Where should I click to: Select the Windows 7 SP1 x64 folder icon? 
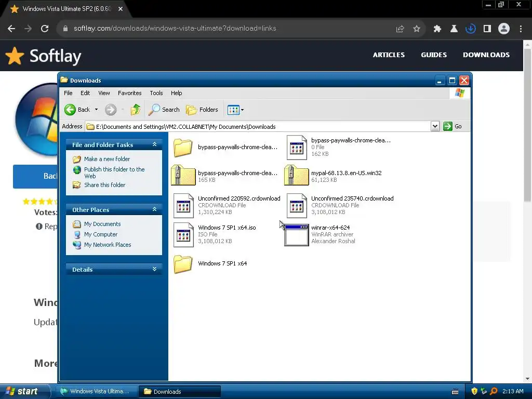point(183,263)
